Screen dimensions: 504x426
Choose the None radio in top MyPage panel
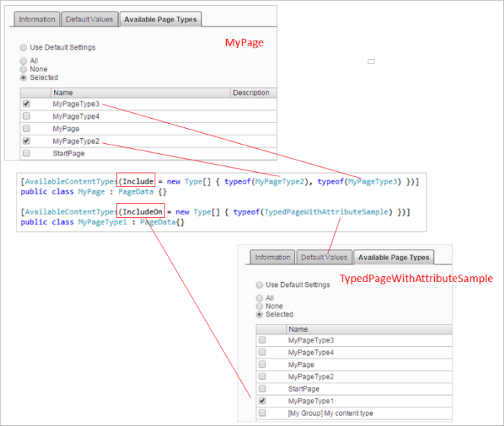tap(24, 69)
